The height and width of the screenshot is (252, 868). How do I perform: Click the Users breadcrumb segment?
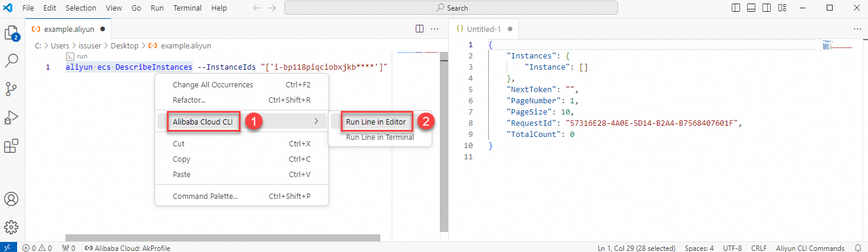[60, 45]
